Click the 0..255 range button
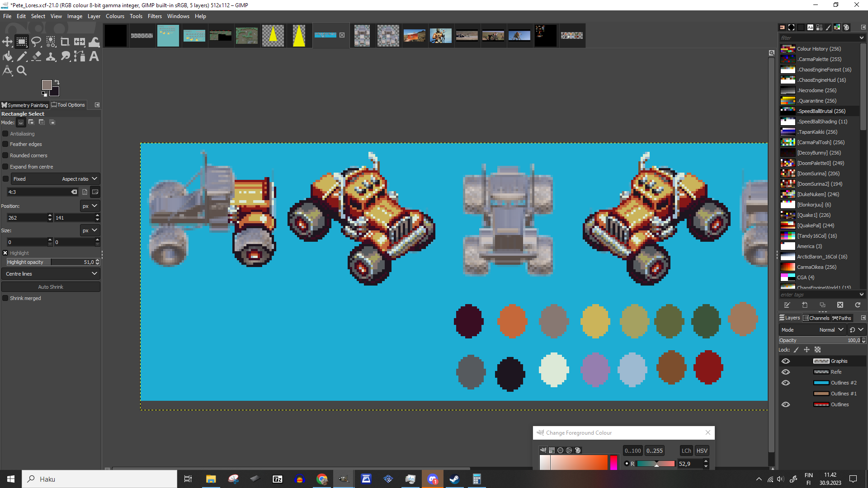868x488 pixels. click(654, 450)
